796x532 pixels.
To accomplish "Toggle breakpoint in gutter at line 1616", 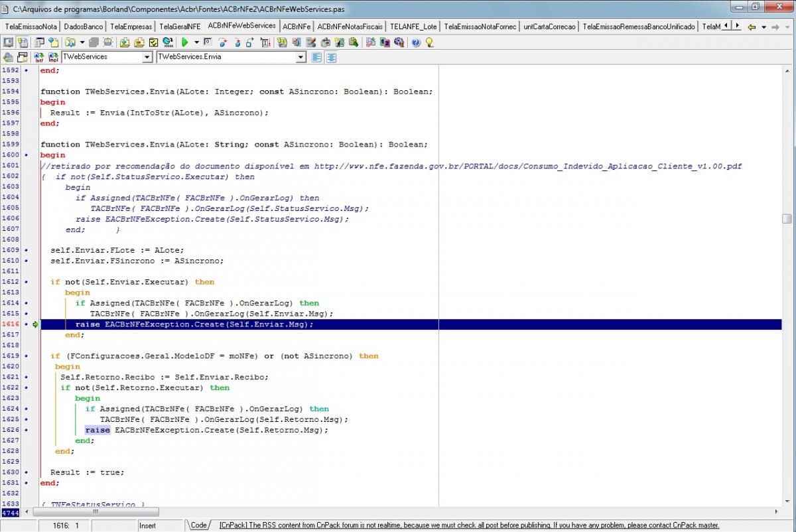I will 27,324.
